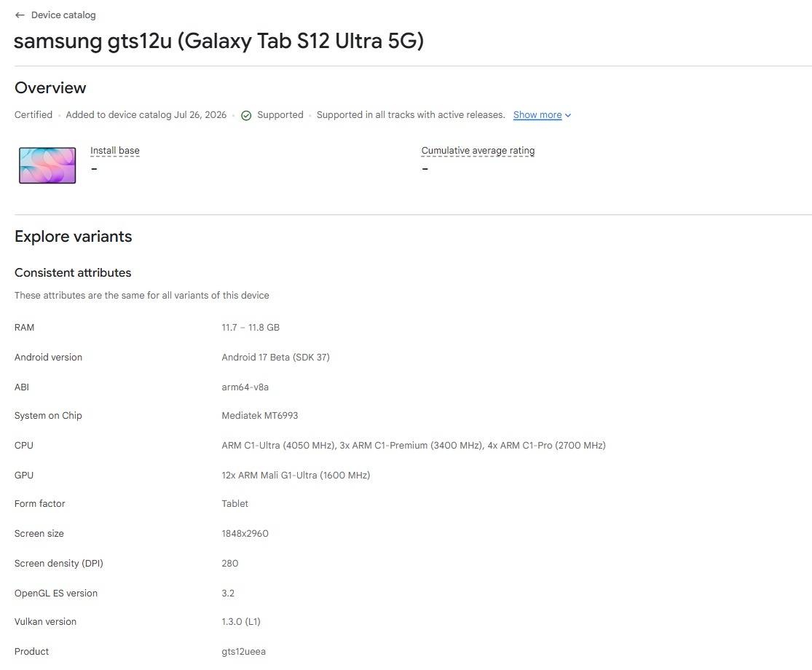Select the 12x ARM Mali GPU value
812x670 pixels.
pos(296,476)
